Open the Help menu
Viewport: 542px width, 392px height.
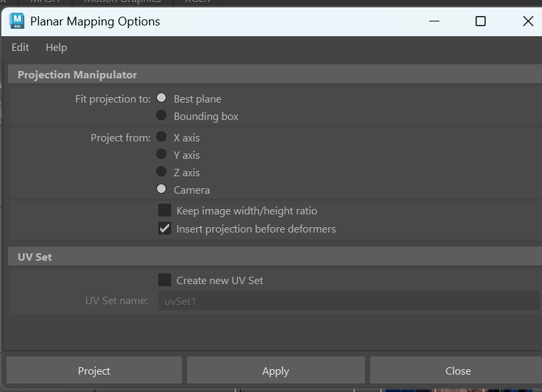coord(56,48)
